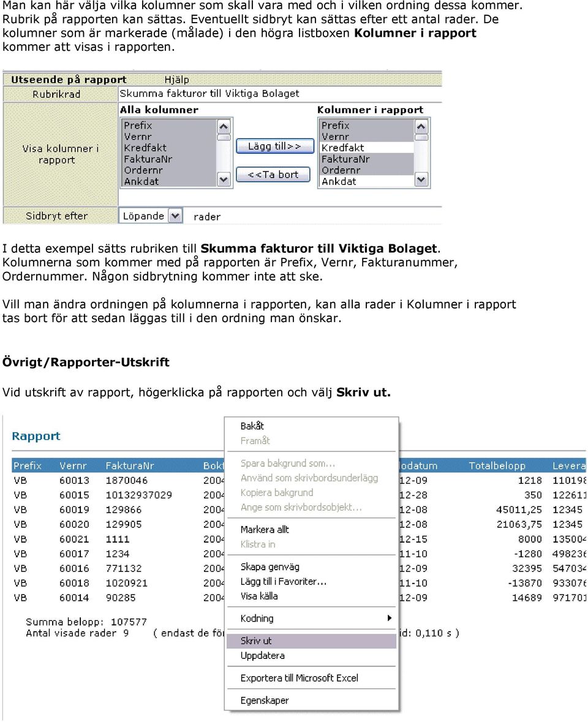Viewport: 588px width, 722px height.
Task: Select Ordernr in Kolumner i rapport list
Action: [366, 170]
